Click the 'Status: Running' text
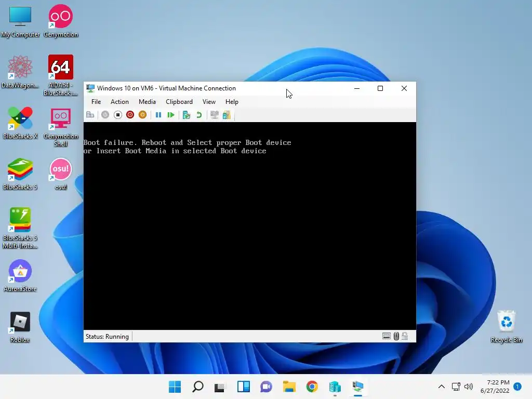 tap(107, 337)
